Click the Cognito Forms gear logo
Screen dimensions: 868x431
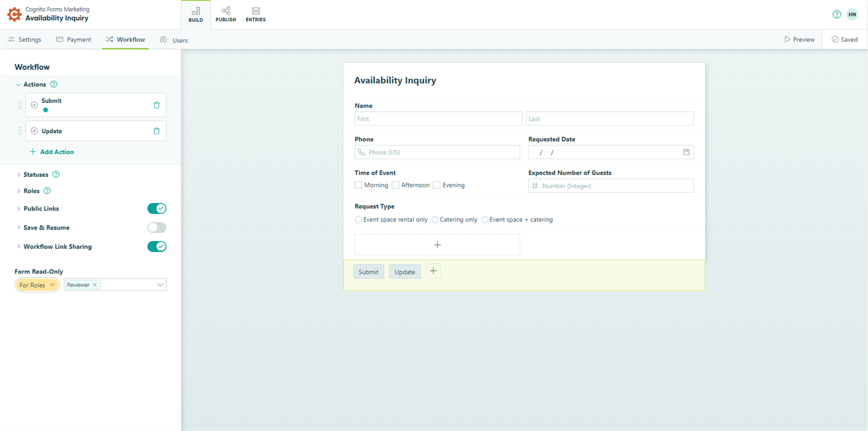[14, 14]
